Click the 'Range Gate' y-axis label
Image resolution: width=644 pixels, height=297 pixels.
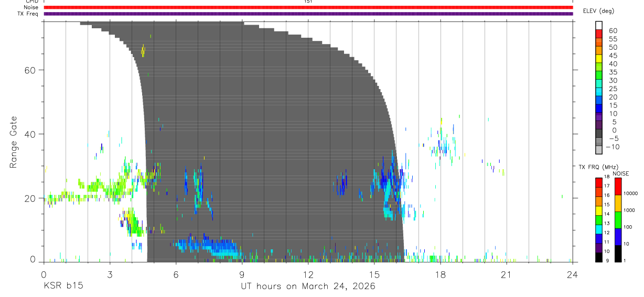pos(14,142)
